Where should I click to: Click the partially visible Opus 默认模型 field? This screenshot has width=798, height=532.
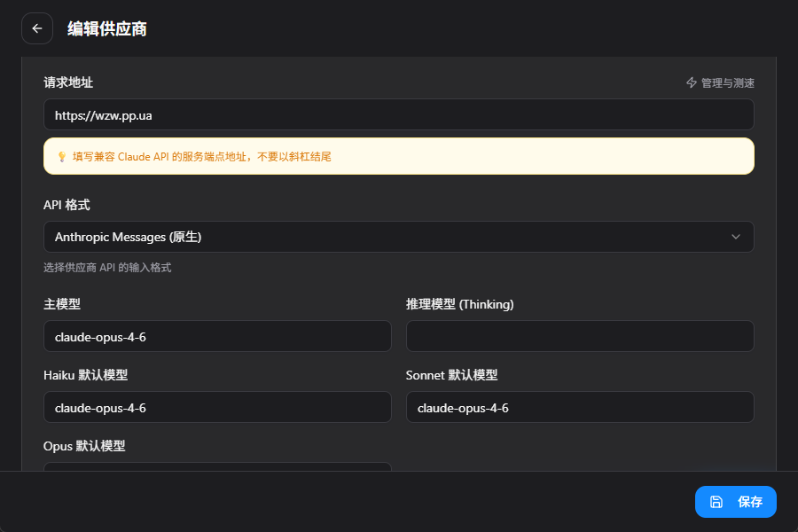point(217,466)
